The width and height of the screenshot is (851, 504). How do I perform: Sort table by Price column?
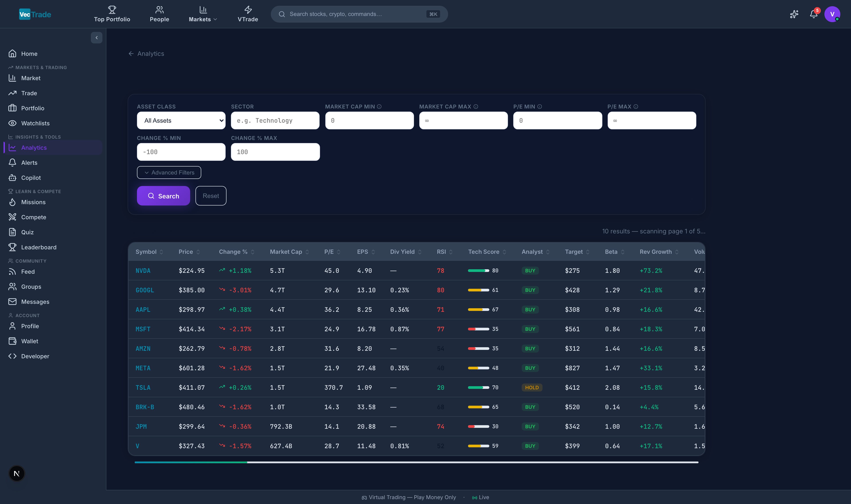coord(189,252)
